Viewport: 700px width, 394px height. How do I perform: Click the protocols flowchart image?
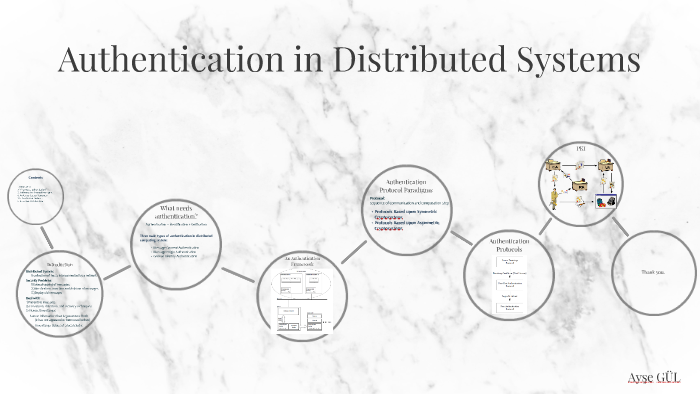[x=509, y=284]
